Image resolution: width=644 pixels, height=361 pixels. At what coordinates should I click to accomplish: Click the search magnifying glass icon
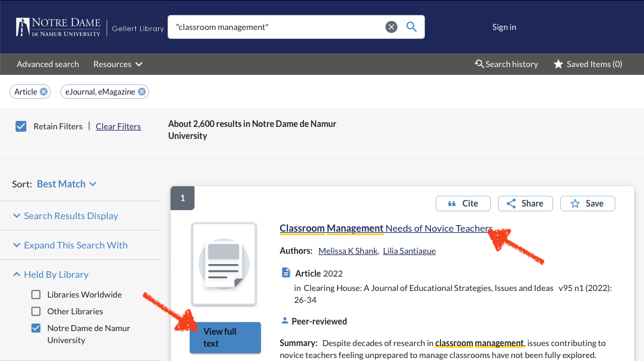pyautogui.click(x=411, y=26)
